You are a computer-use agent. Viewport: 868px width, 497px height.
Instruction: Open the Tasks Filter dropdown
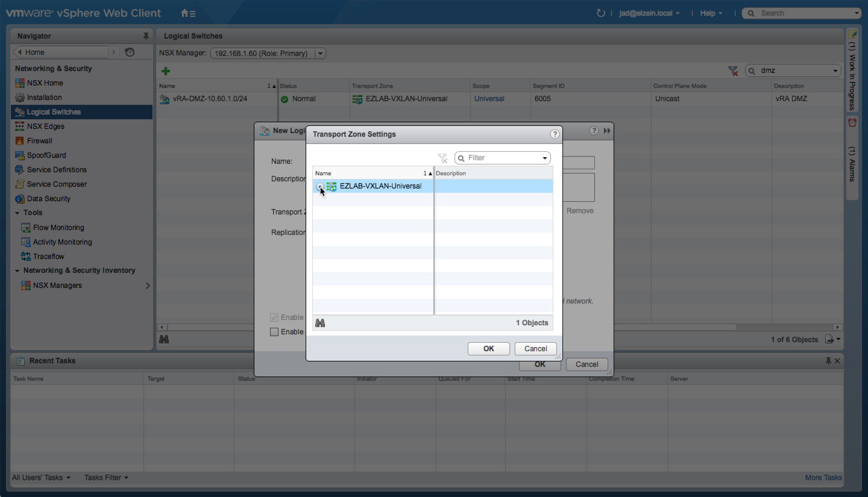click(x=106, y=478)
